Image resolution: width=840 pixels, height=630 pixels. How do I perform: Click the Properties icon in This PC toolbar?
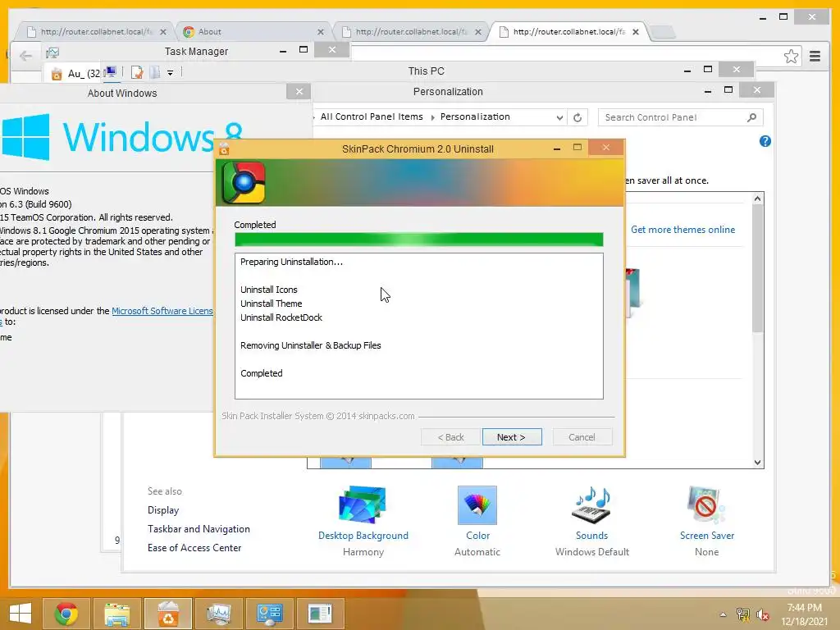pos(137,72)
